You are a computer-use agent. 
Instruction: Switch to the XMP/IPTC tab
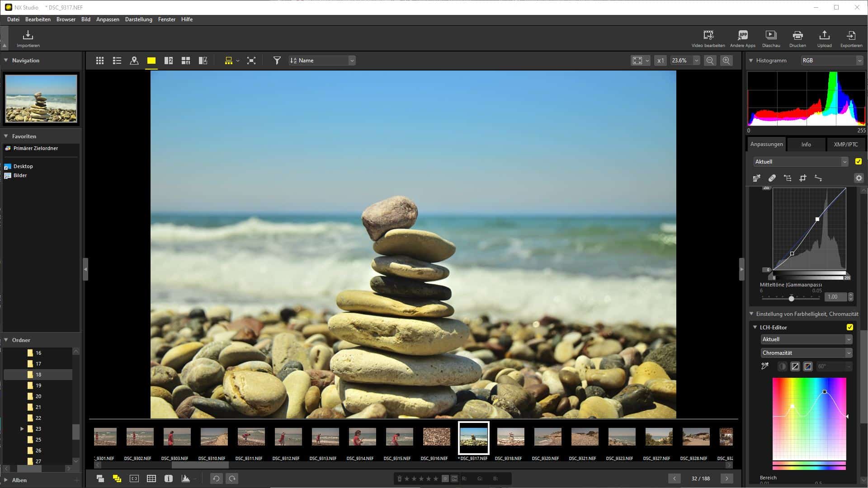pyautogui.click(x=845, y=144)
